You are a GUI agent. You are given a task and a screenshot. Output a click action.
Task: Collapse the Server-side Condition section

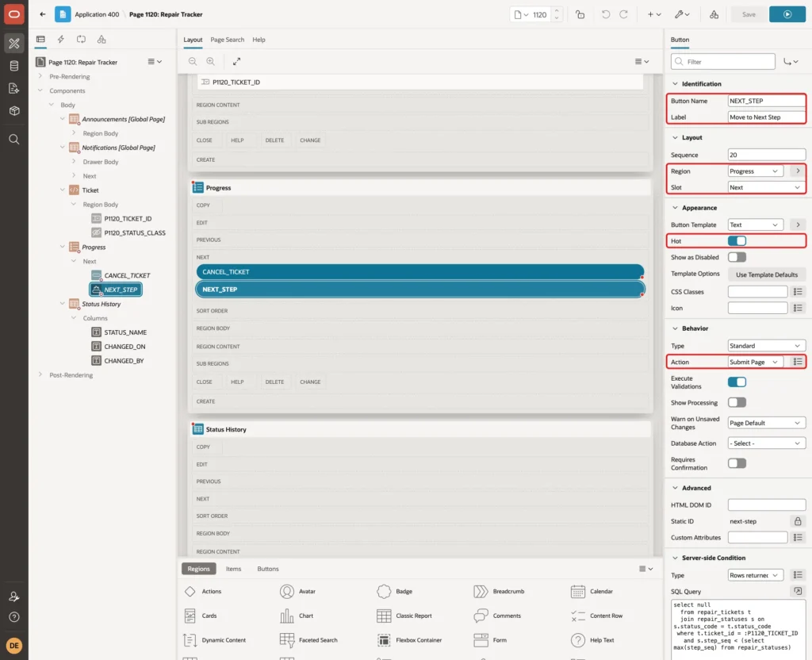pyautogui.click(x=675, y=558)
